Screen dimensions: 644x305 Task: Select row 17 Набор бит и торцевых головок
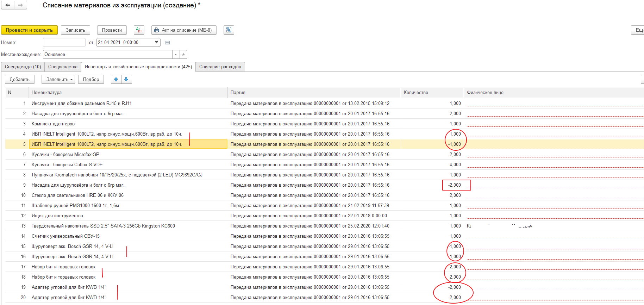325,267
